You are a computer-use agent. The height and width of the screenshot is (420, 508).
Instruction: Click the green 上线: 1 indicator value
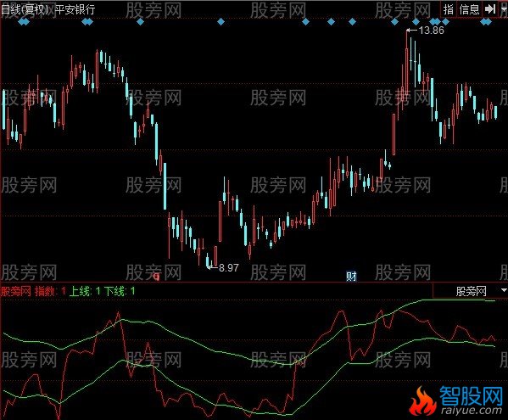click(85, 291)
